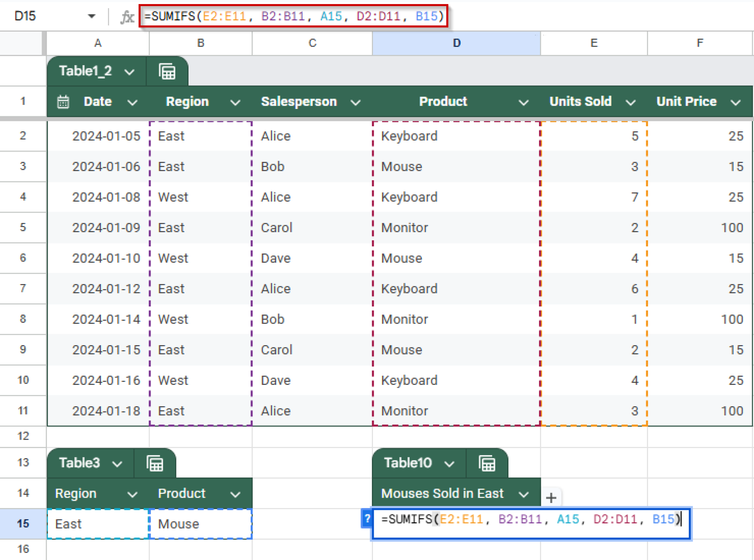Click the calendar icon beside the Date header
The image size is (754, 560).
(x=63, y=102)
